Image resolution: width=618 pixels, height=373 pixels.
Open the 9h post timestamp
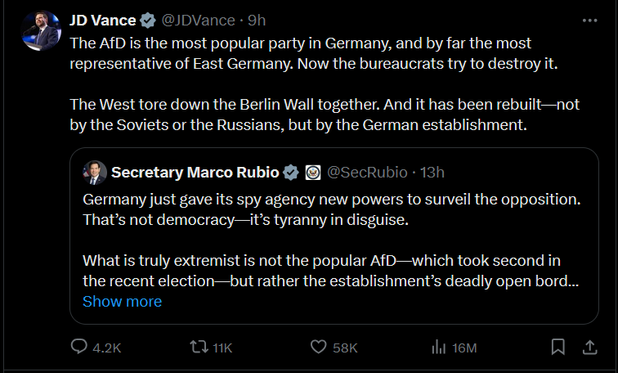257,21
